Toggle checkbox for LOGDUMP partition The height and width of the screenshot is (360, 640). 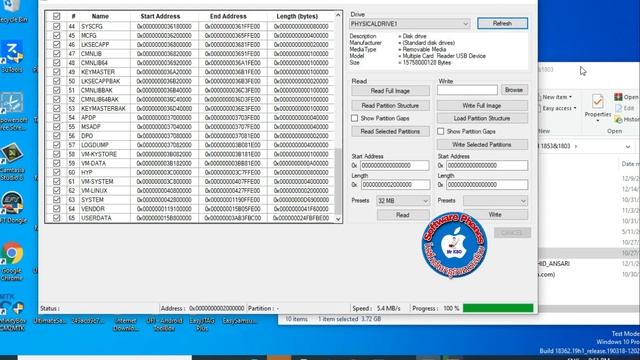click(56, 145)
